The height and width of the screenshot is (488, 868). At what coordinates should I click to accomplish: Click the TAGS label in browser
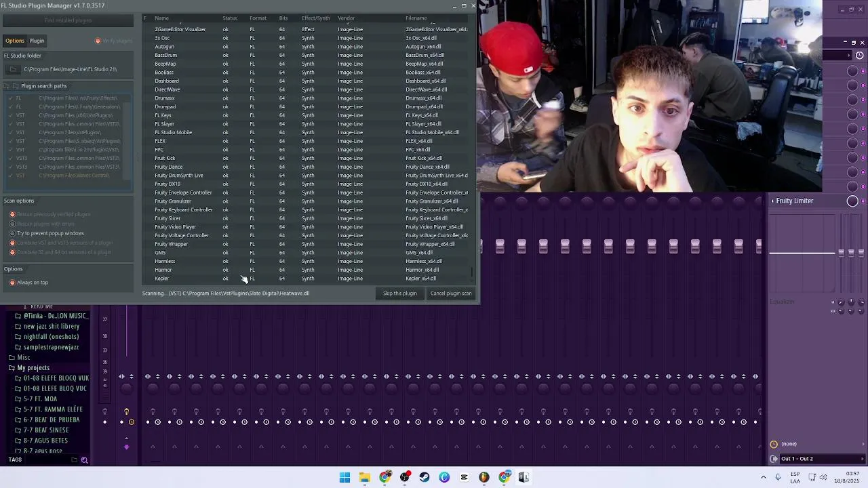pos(15,460)
